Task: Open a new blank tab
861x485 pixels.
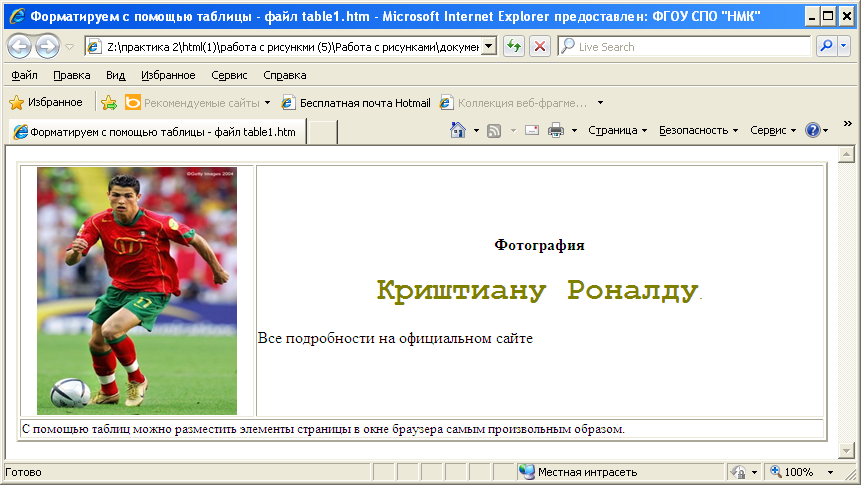Action: pyautogui.click(x=322, y=132)
